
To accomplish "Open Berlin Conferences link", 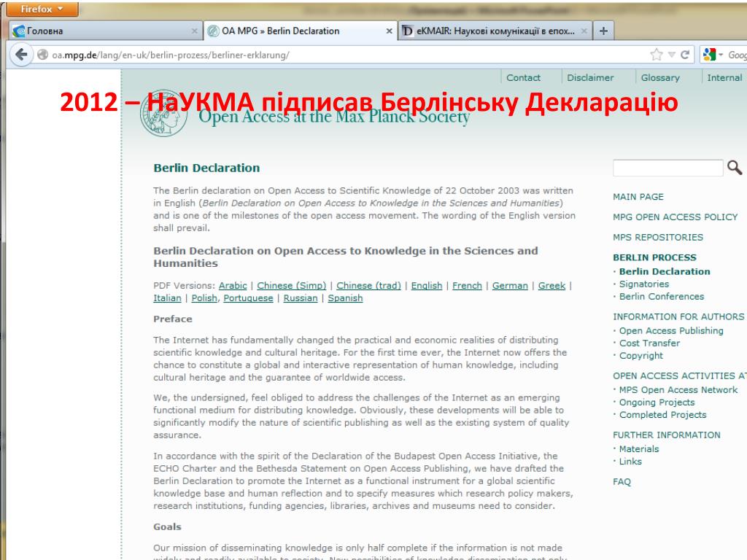I will 662,296.
